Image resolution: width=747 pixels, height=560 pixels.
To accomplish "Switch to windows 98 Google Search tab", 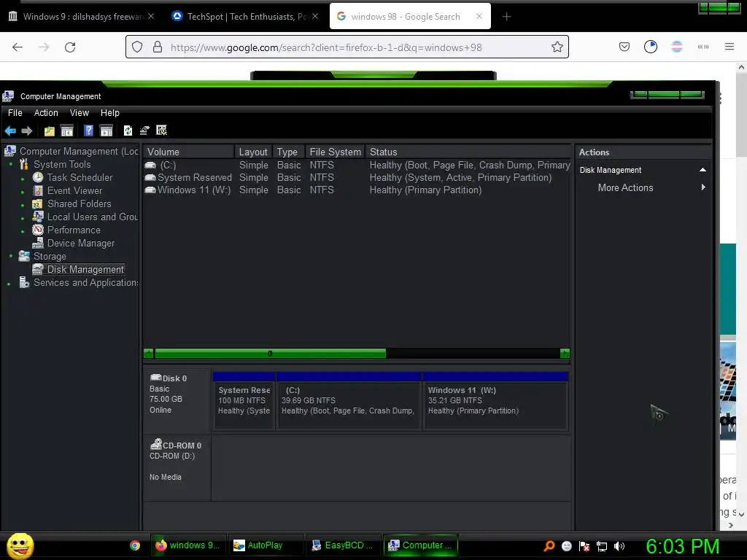I will [410, 17].
